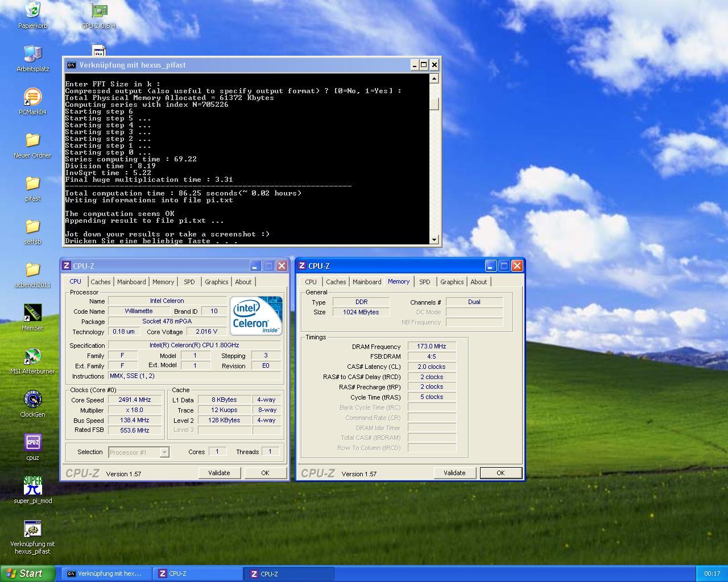The height and width of the screenshot is (582, 728).
Task: Maximize the hexus_pifast console window
Action: [424, 65]
